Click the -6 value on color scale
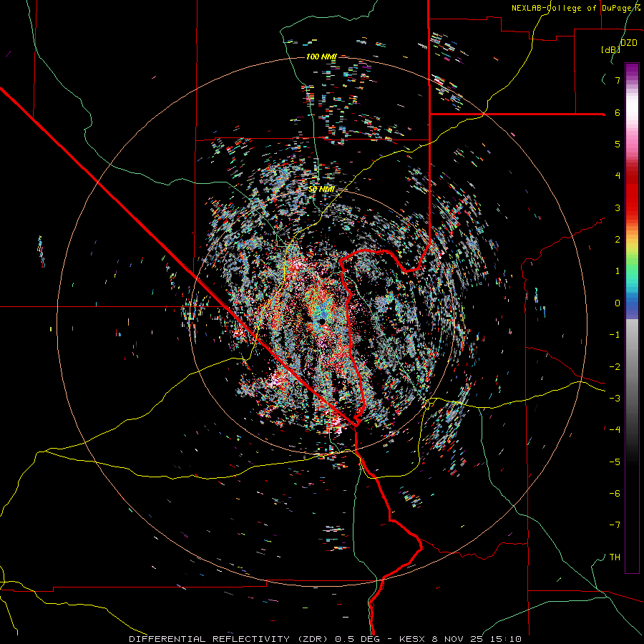Image resolution: width=644 pixels, height=644 pixels. 615,493
